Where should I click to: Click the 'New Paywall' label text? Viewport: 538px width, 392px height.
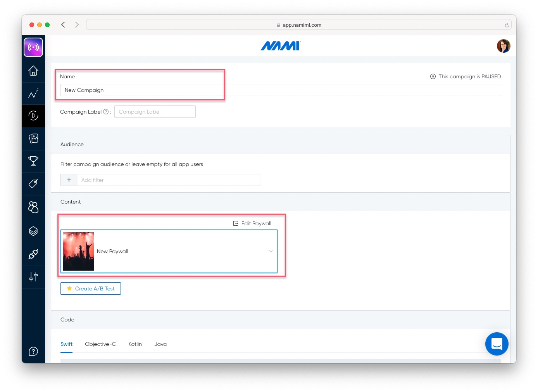click(112, 251)
